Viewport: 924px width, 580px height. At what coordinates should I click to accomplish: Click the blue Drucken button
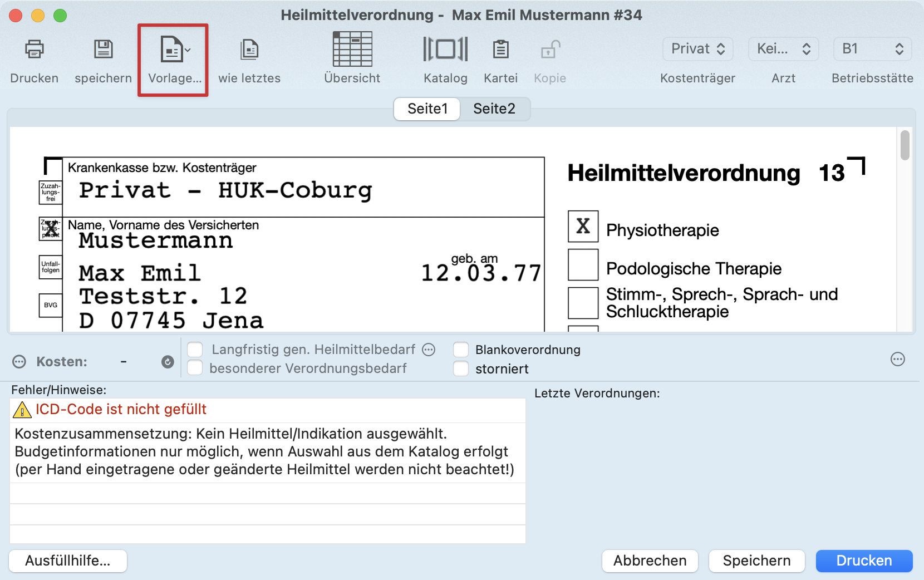[864, 561]
